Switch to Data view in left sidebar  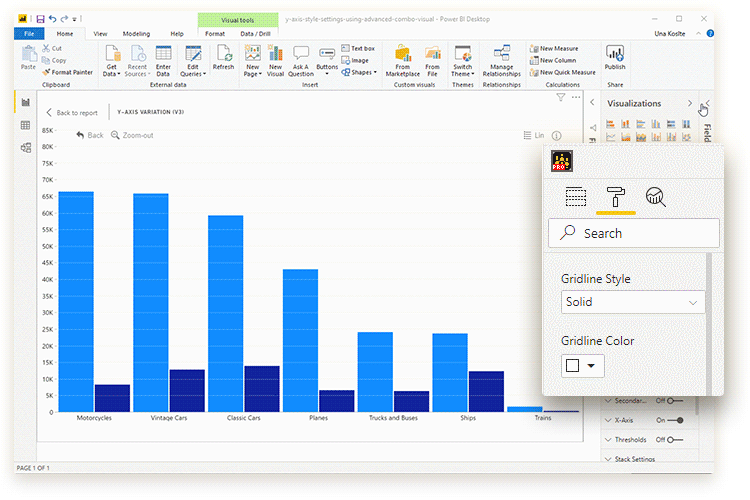point(26,125)
